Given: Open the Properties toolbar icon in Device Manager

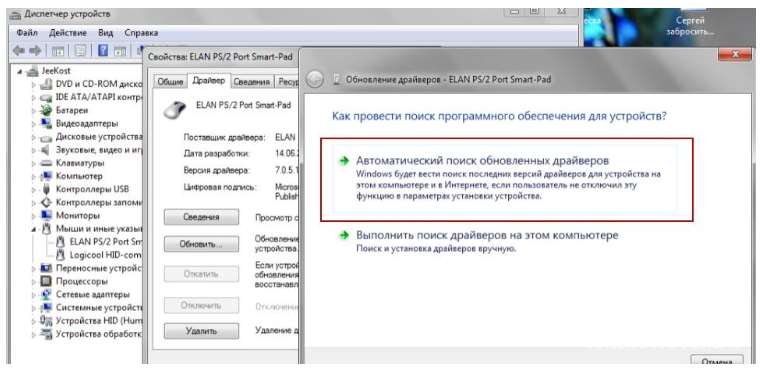Looking at the screenshot, I should (80, 50).
